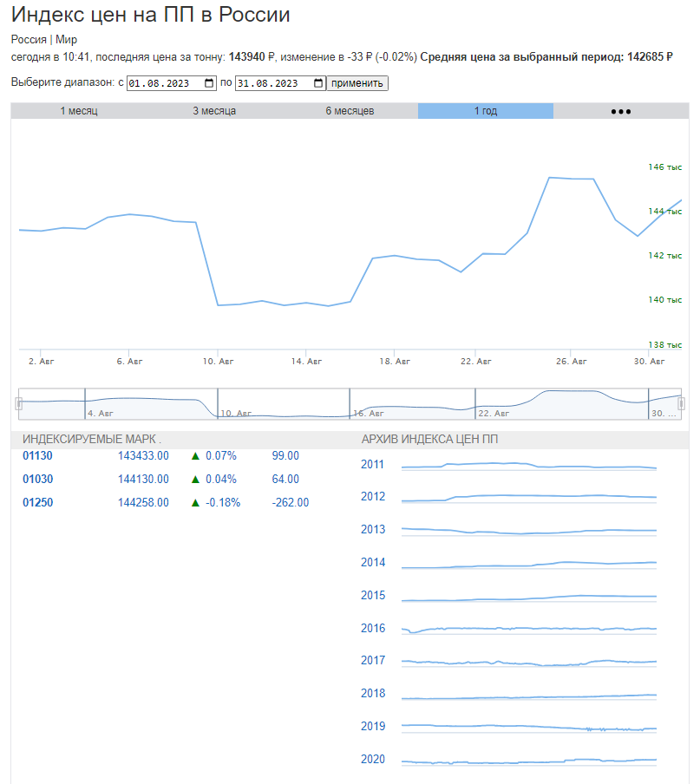Open the Мир link
Viewport: 700px width, 784px height.
coord(66,40)
